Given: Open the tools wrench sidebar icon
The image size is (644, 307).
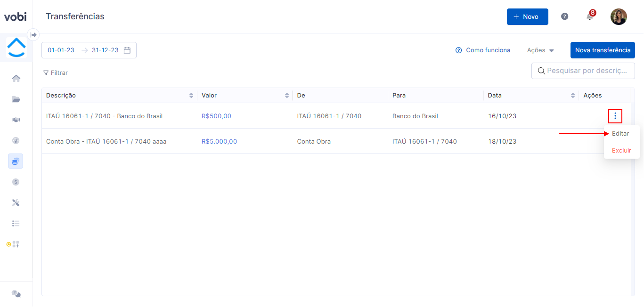Looking at the screenshot, I should pos(16,202).
